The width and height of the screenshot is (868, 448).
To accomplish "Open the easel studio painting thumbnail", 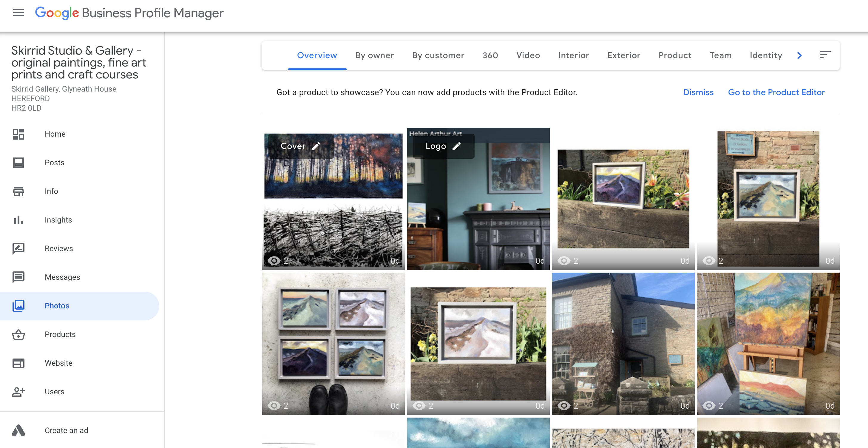I will click(x=768, y=344).
